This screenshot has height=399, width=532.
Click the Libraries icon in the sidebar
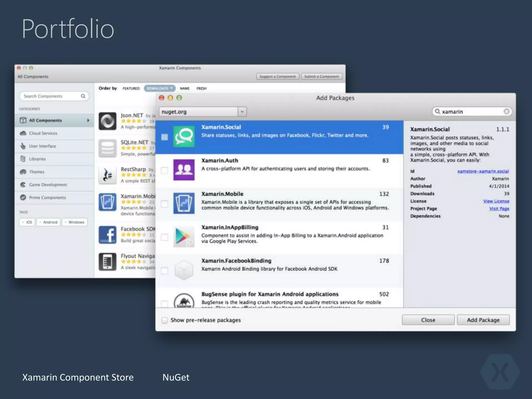pos(23,159)
